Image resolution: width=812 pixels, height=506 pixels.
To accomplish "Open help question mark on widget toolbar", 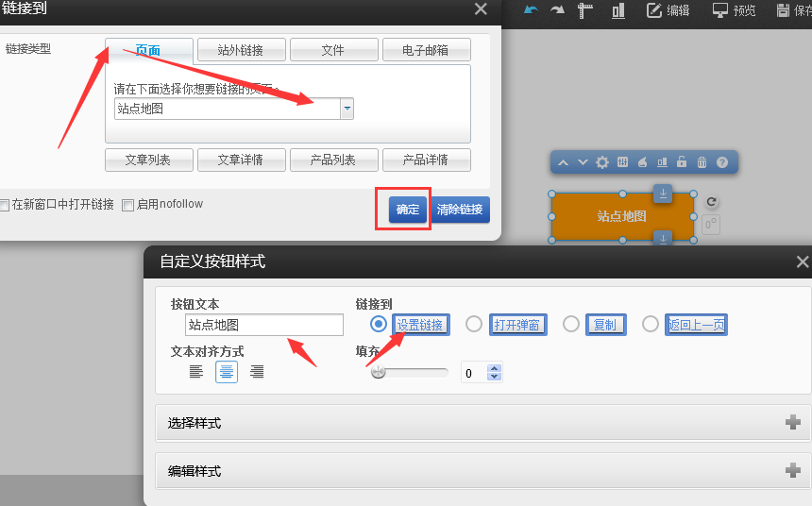I will point(722,162).
